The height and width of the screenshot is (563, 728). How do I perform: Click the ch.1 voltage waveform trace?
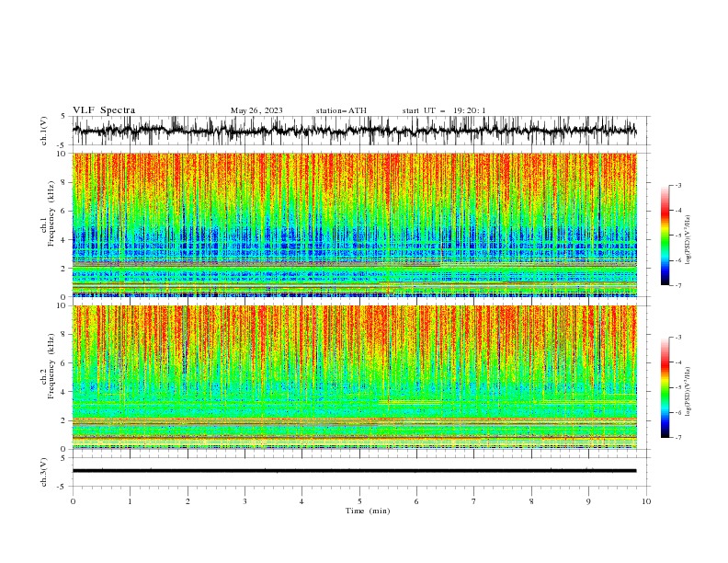[x=354, y=131]
